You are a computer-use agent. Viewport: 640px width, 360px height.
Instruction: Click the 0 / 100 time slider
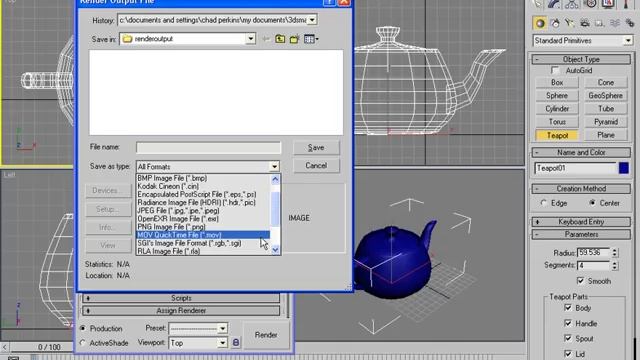coord(49,347)
